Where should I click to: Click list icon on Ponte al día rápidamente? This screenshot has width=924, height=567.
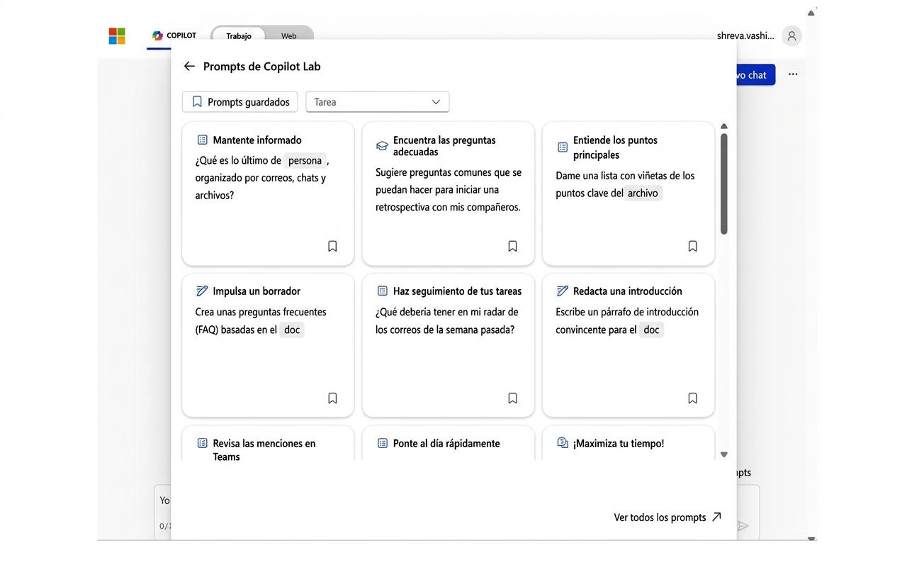(x=382, y=444)
